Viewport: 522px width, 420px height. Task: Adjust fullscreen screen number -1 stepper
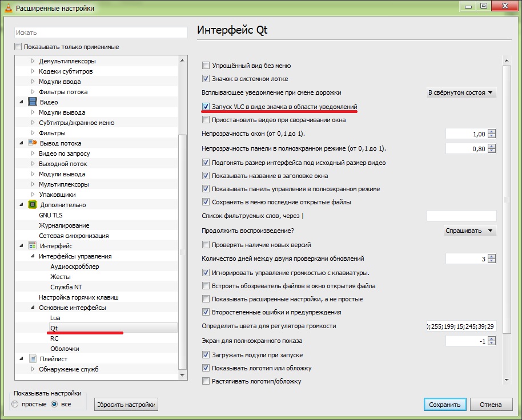492,341
